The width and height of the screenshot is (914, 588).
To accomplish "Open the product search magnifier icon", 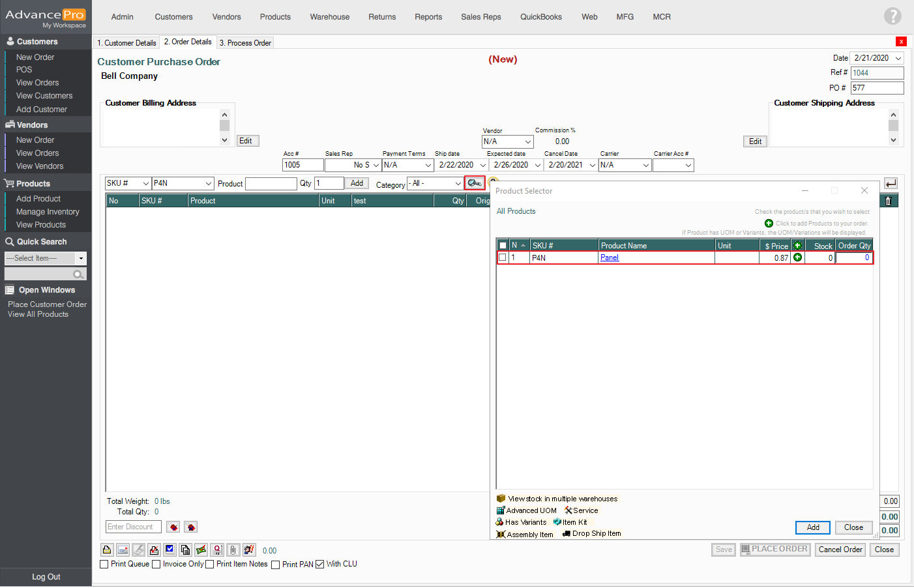I will click(x=475, y=183).
